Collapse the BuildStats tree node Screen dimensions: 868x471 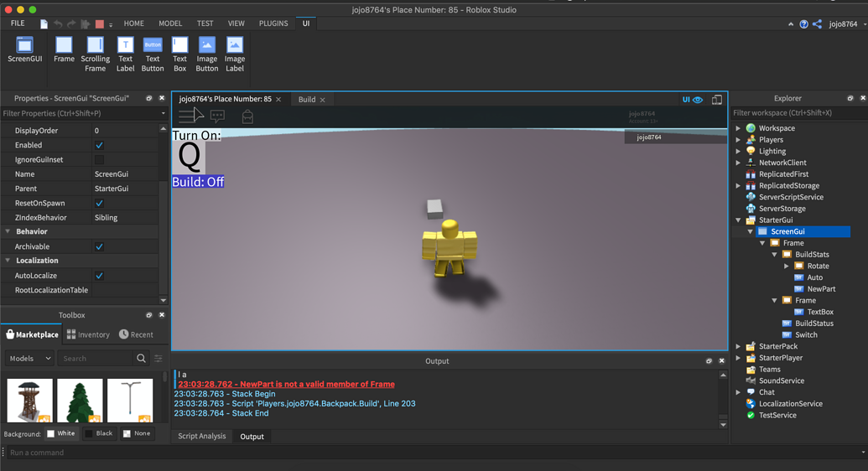click(774, 255)
